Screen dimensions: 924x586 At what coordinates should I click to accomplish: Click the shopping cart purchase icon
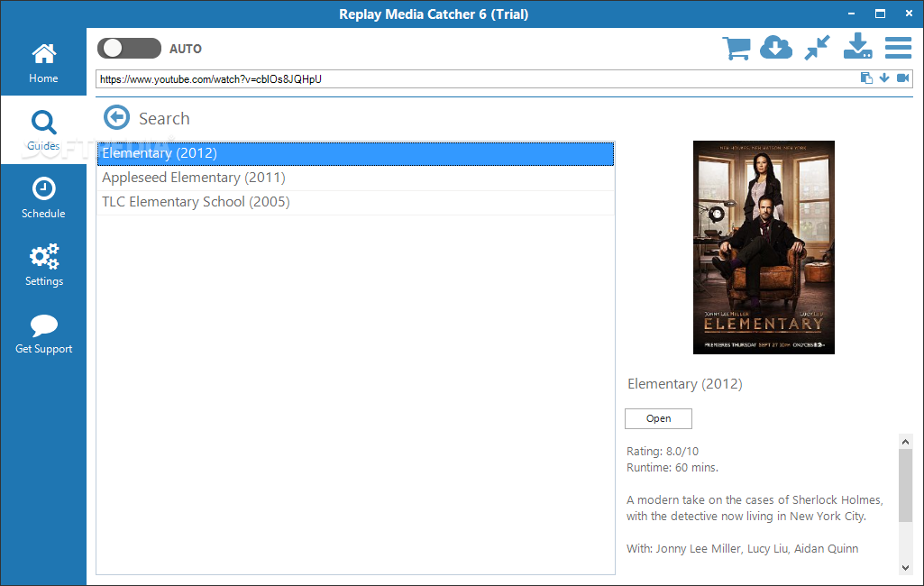pos(736,48)
